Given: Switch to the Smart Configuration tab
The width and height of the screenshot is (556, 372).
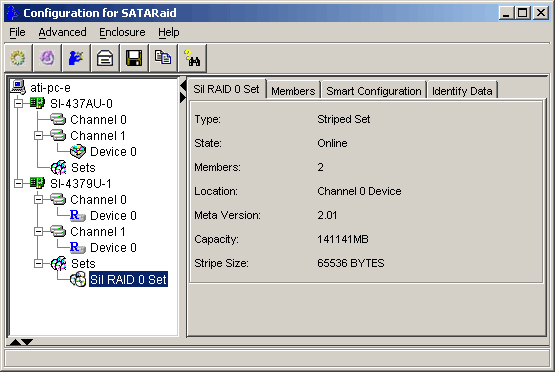Looking at the screenshot, I should tap(374, 91).
